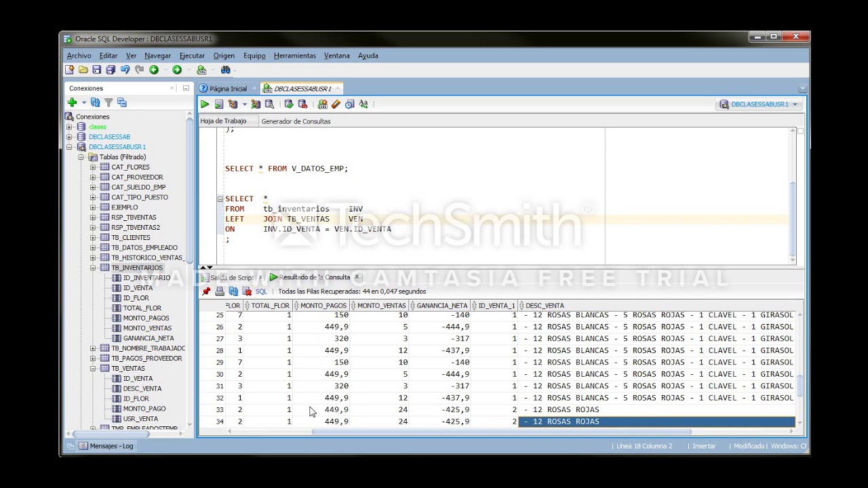Open the Editar menu

click(x=108, y=56)
